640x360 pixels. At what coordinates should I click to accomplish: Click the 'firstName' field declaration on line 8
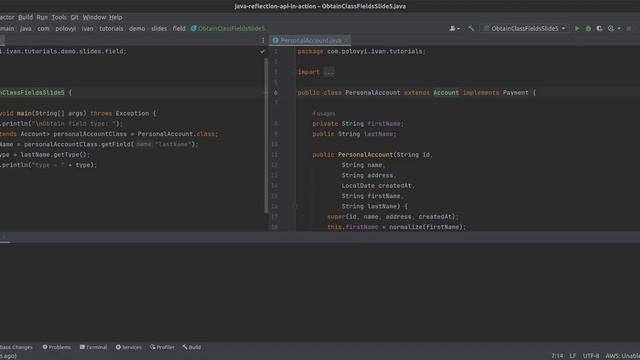(x=384, y=124)
